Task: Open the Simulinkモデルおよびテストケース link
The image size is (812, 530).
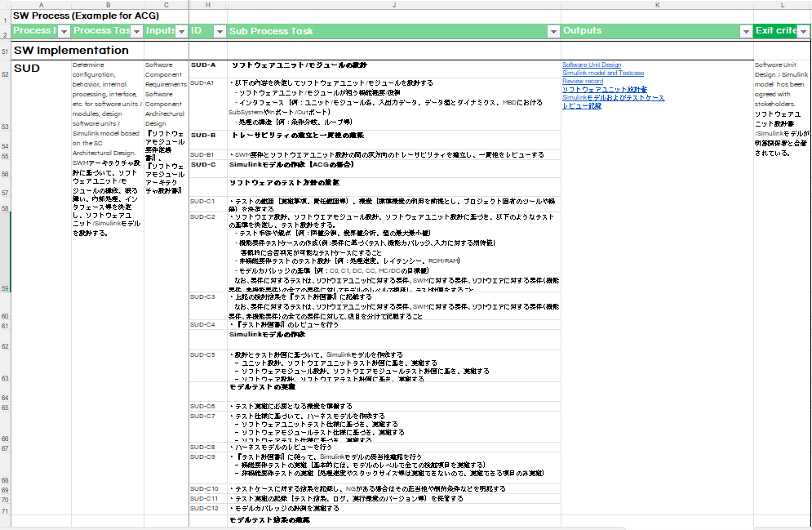Action: tap(613, 98)
